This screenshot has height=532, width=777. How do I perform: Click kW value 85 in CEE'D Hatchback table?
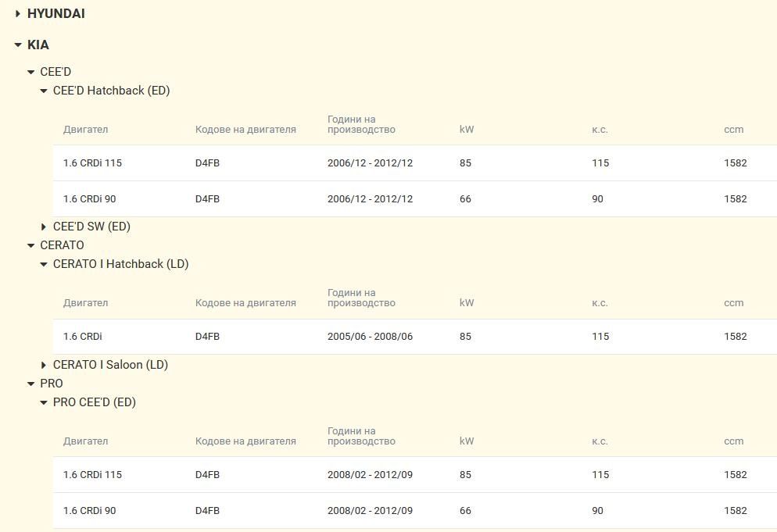click(465, 163)
